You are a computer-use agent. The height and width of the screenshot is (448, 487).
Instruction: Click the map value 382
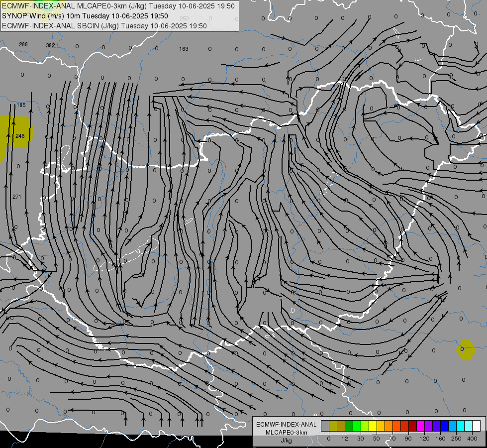[x=50, y=45]
